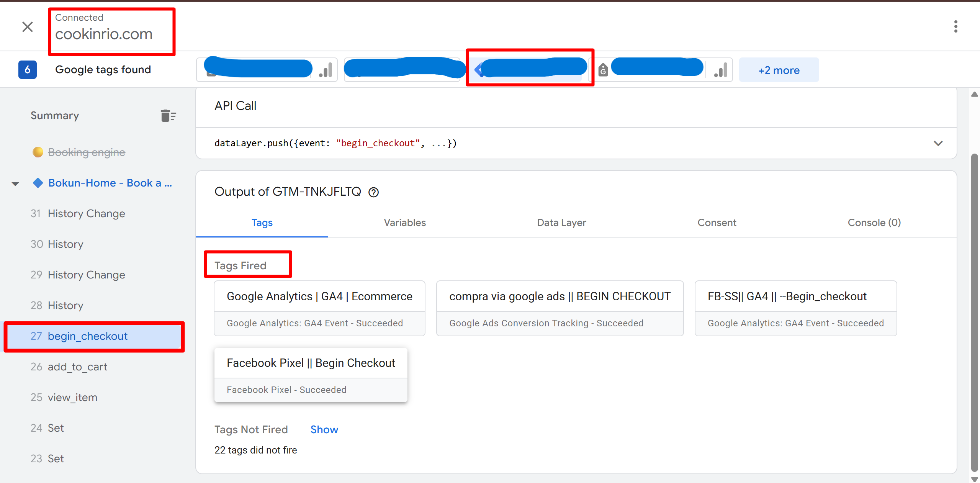The image size is (980, 483).
Task: Show the +2 more tags
Action: 779,70
